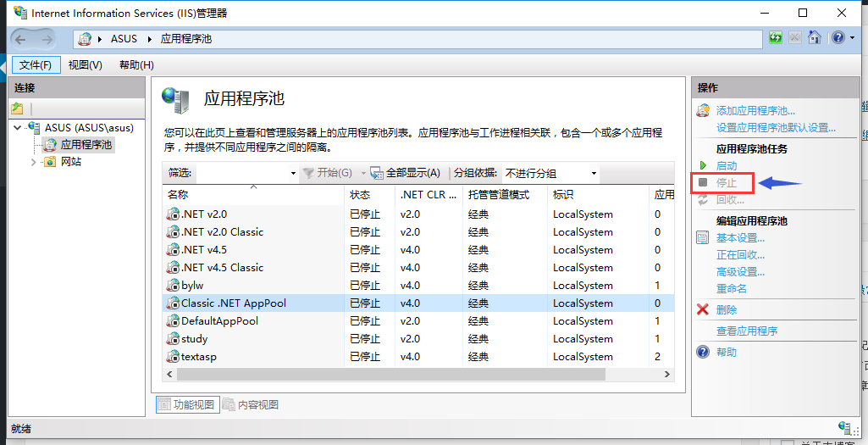Click 经典 in the study row
The image size is (868, 445).
[478, 338]
